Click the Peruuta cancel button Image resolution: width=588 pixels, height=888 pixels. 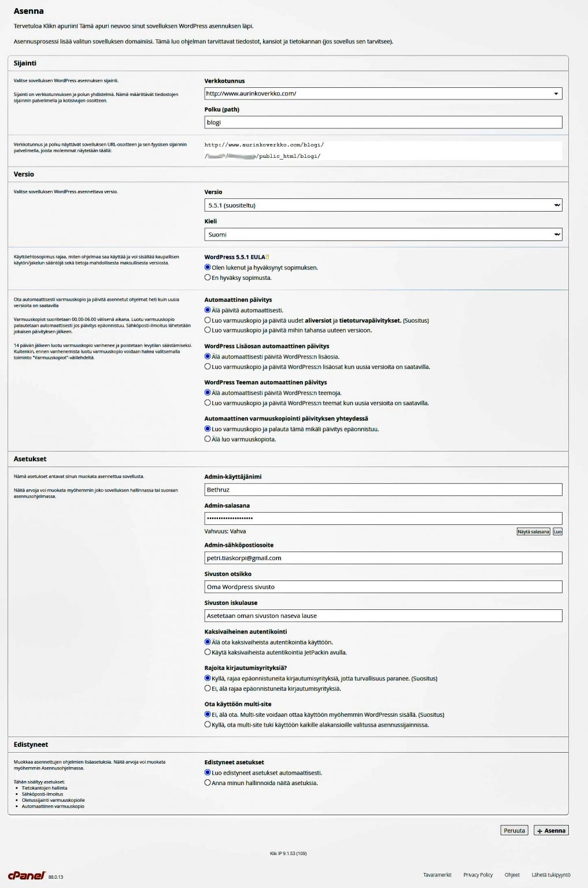tap(514, 831)
